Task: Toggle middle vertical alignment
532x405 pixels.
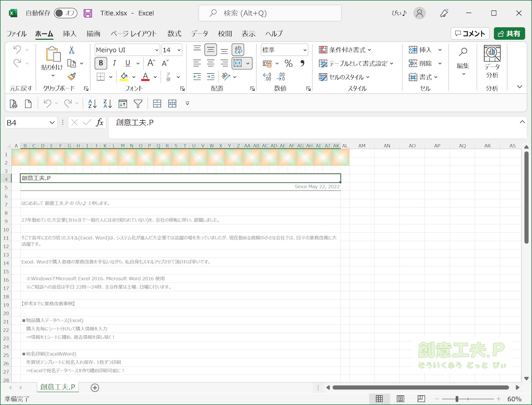Action: coord(211,50)
